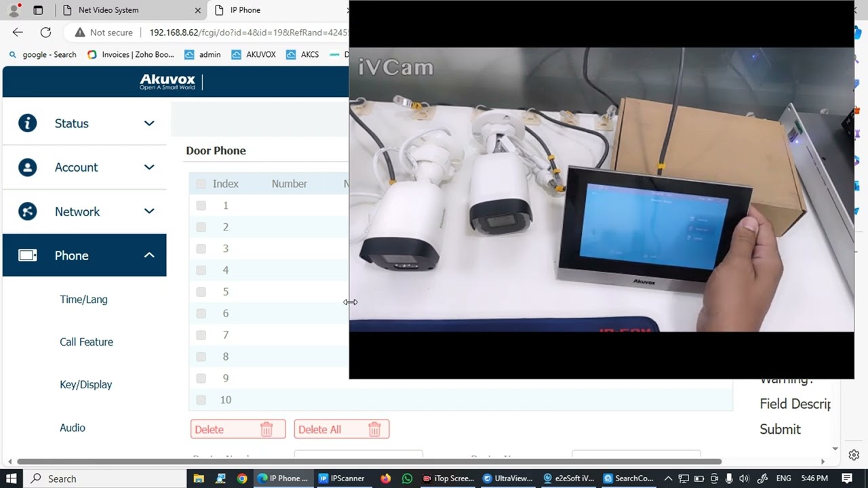Image resolution: width=868 pixels, height=488 pixels.
Task: Click the browser address bar URL
Action: [x=248, y=33]
